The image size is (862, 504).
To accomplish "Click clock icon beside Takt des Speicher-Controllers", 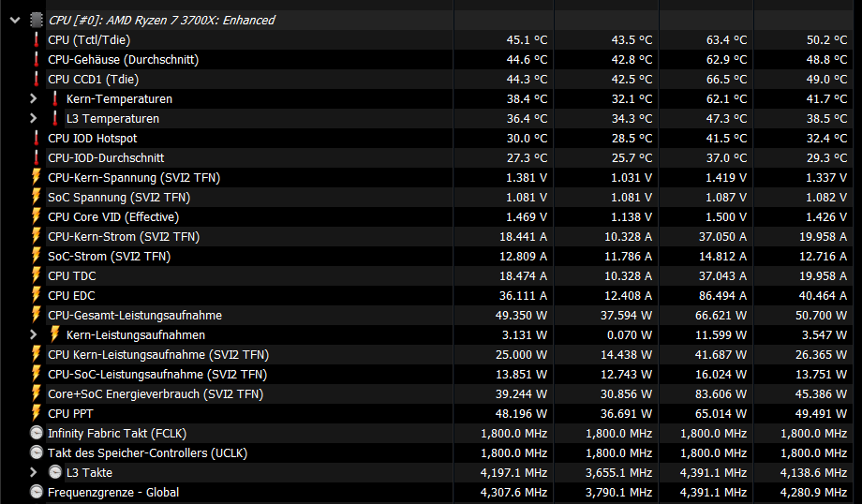I will tap(37, 452).
